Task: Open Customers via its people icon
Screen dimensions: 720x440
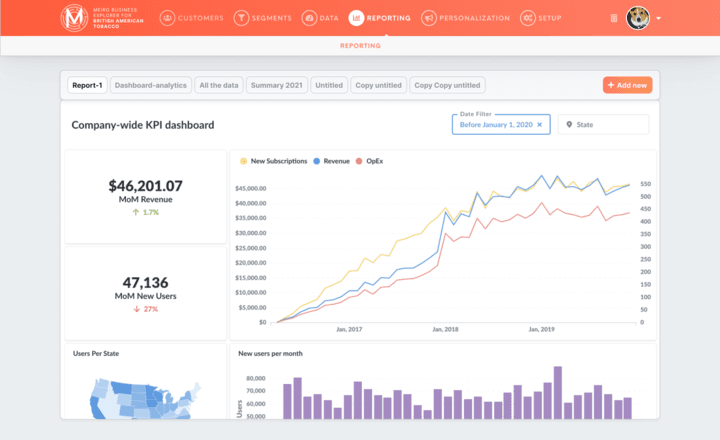Action: [x=167, y=18]
